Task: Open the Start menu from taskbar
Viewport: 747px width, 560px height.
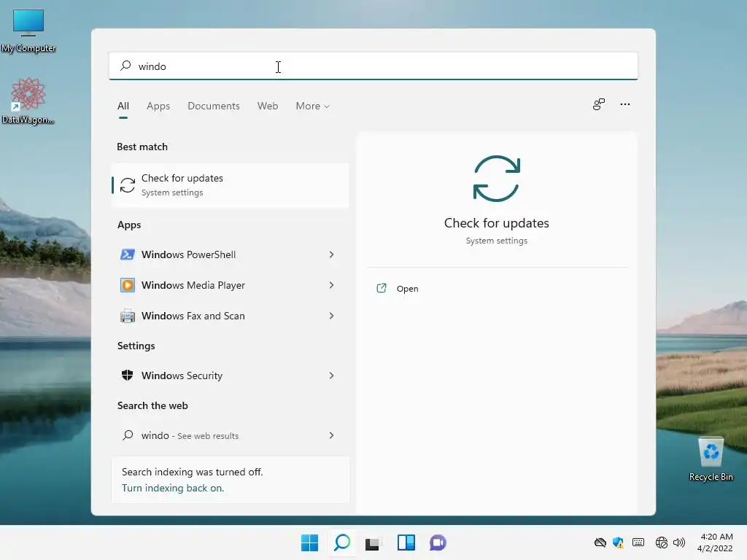Action: click(309, 542)
